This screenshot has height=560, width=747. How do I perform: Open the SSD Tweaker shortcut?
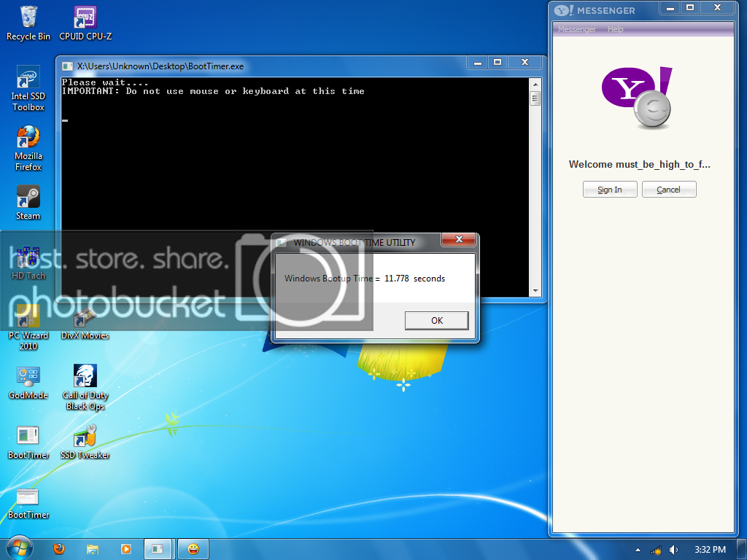[85, 443]
